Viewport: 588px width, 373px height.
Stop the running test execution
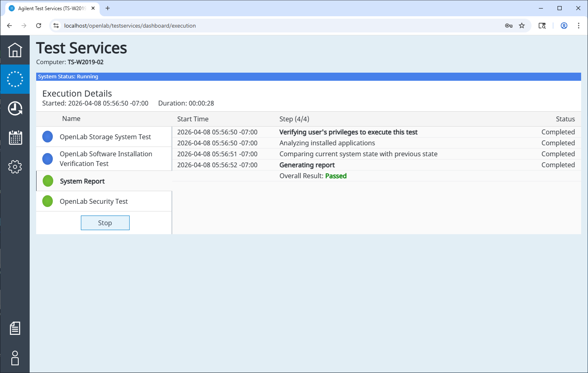coord(105,223)
